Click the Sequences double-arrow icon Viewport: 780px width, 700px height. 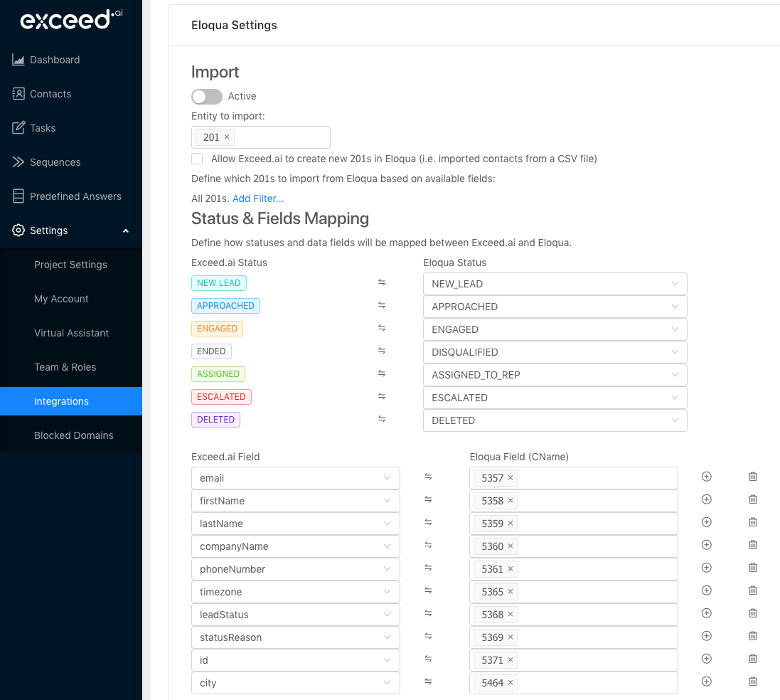[x=18, y=162]
